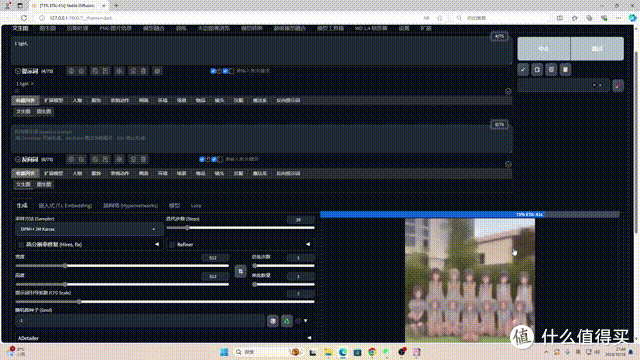Swap width and height button
Image resolution: width=640 pixels, height=360 pixels.
pyautogui.click(x=240, y=271)
